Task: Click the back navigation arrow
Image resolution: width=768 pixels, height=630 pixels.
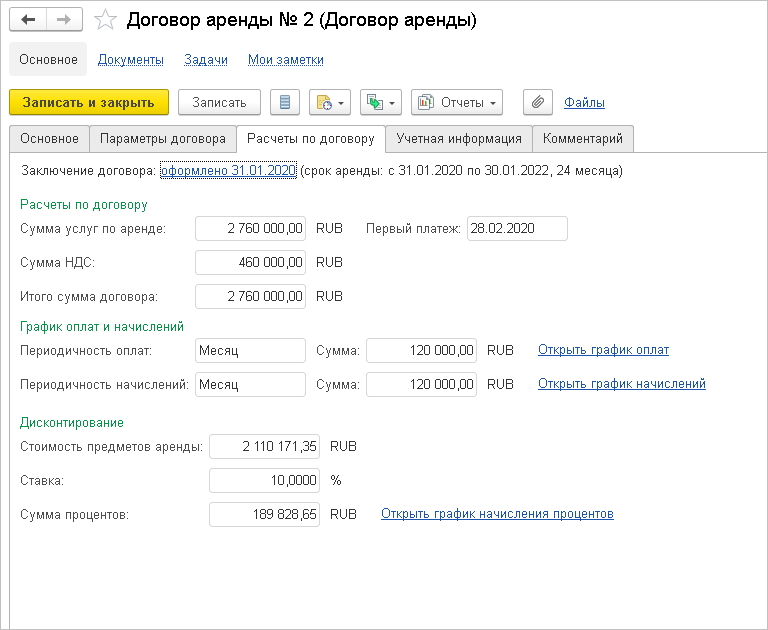Action: click(x=28, y=20)
